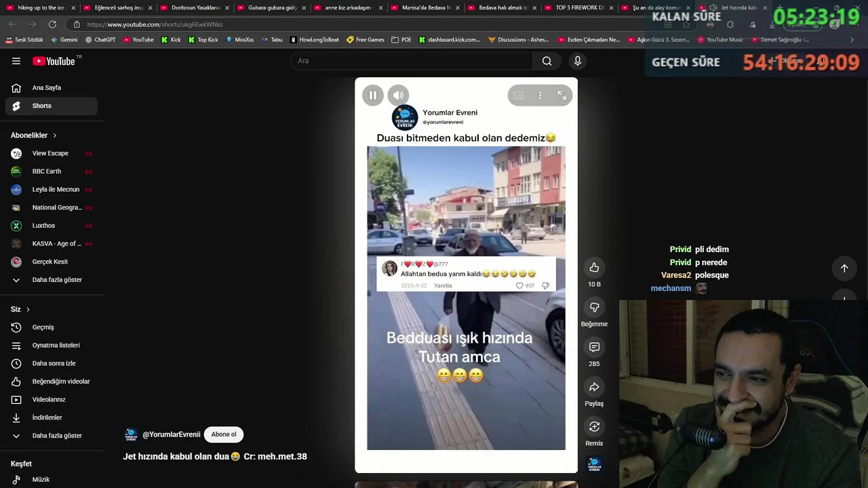Start voice search with the microphone
The width and height of the screenshot is (868, 488).
click(x=578, y=61)
